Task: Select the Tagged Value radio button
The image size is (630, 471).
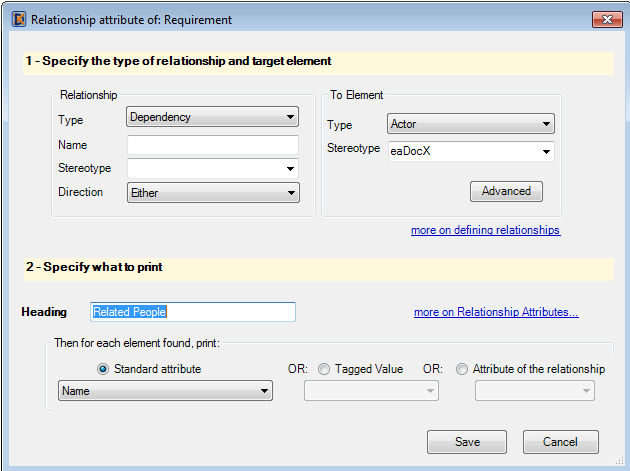Action: pos(324,369)
